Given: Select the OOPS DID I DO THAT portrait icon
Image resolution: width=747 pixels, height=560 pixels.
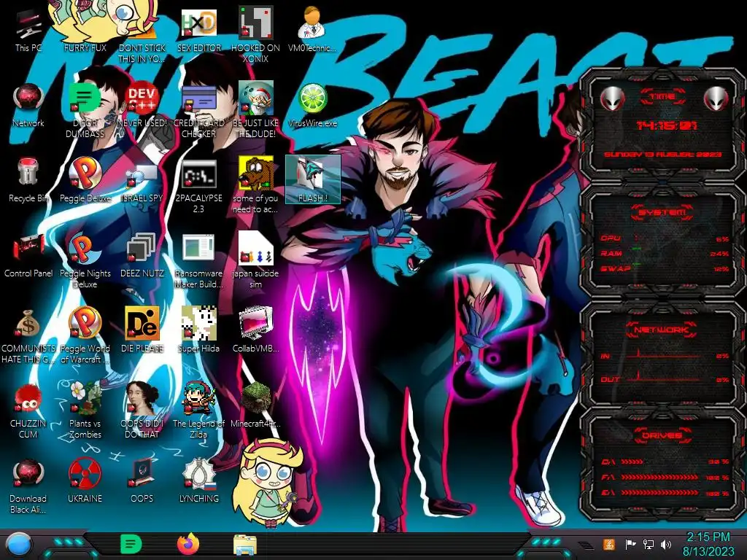Looking at the screenshot, I should (x=142, y=411).
